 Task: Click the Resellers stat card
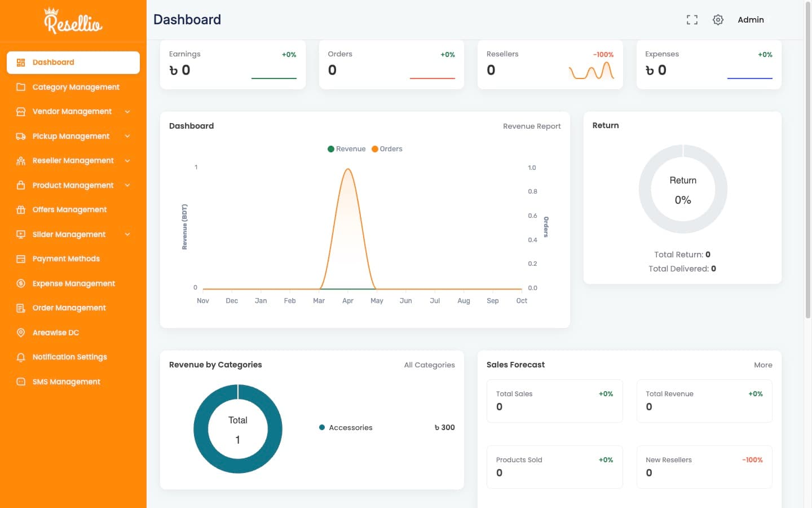pos(550,64)
